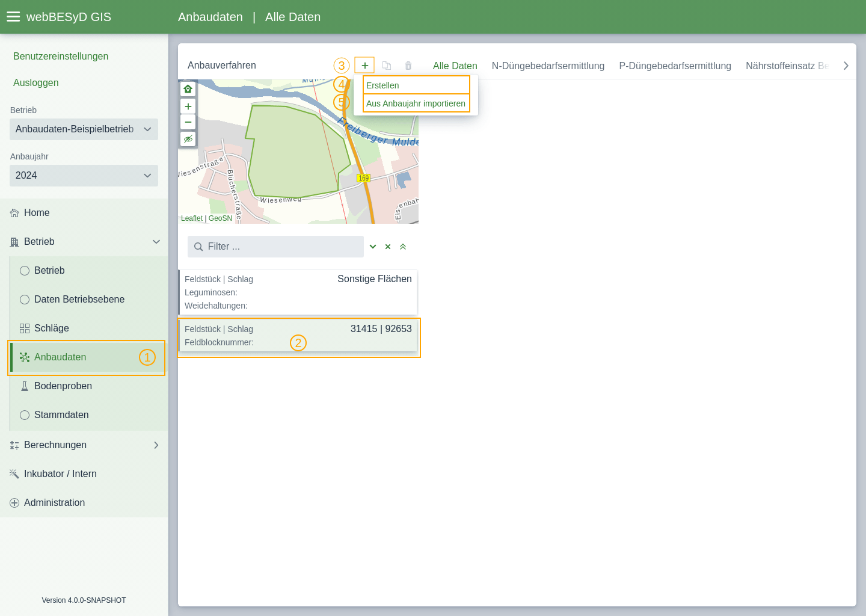Click the Administration plus-circle icon
This screenshot has height=616, width=866.
point(14,503)
